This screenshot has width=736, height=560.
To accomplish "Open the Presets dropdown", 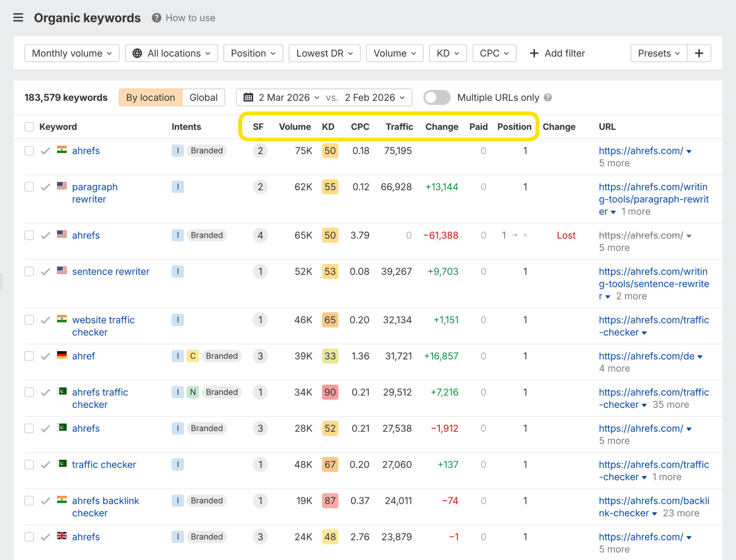I will [658, 53].
